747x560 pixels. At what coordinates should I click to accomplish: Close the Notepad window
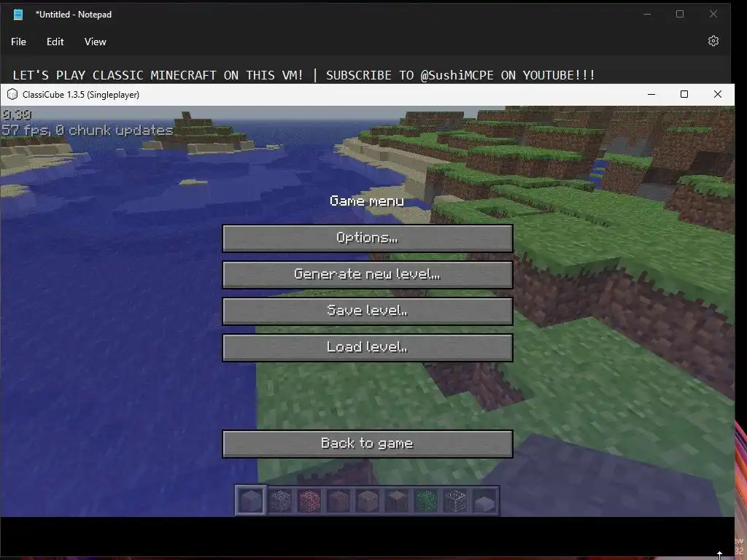coord(713,14)
